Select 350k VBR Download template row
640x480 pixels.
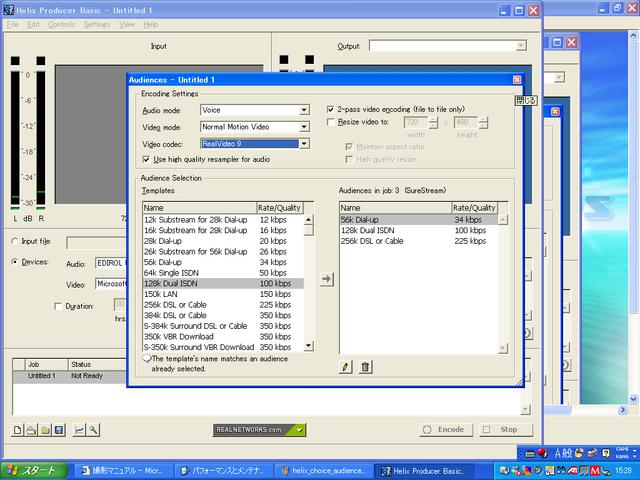pyautogui.click(x=223, y=336)
